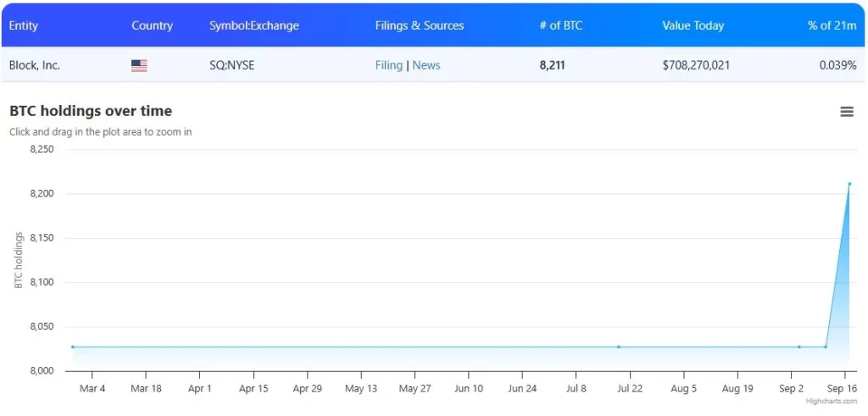Click the 8,211 BTC count cell
Screen dimensions: 868x416
point(553,65)
